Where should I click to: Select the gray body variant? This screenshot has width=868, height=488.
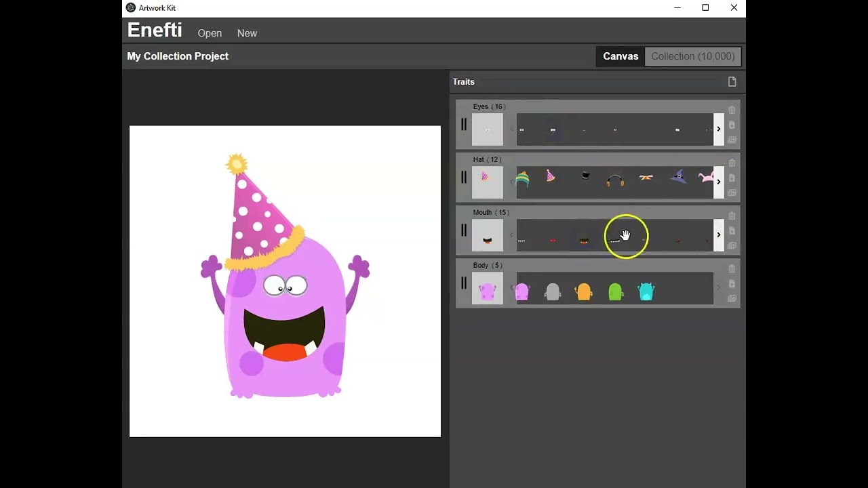coord(553,291)
